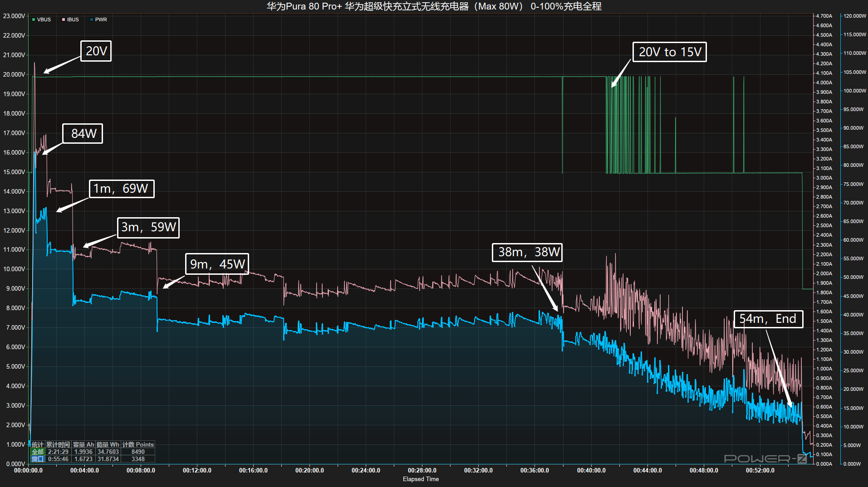This screenshot has width=868, height=487.
Task: Click the 40.000W power axis label
Action: pyautogui.click(x=853, y=315)
